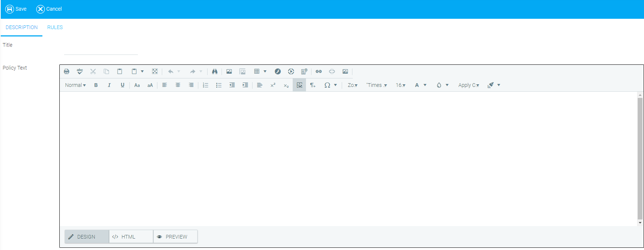
Task: Open the font size 16 dropdown
Action: [400, 85]
